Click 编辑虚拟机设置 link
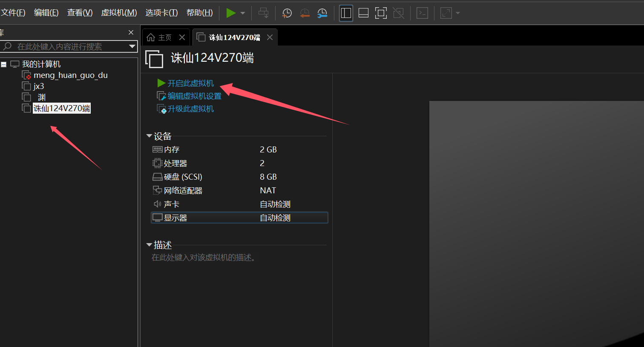The width and height of the screenshot is (644, 347). [x=195, y=96]
